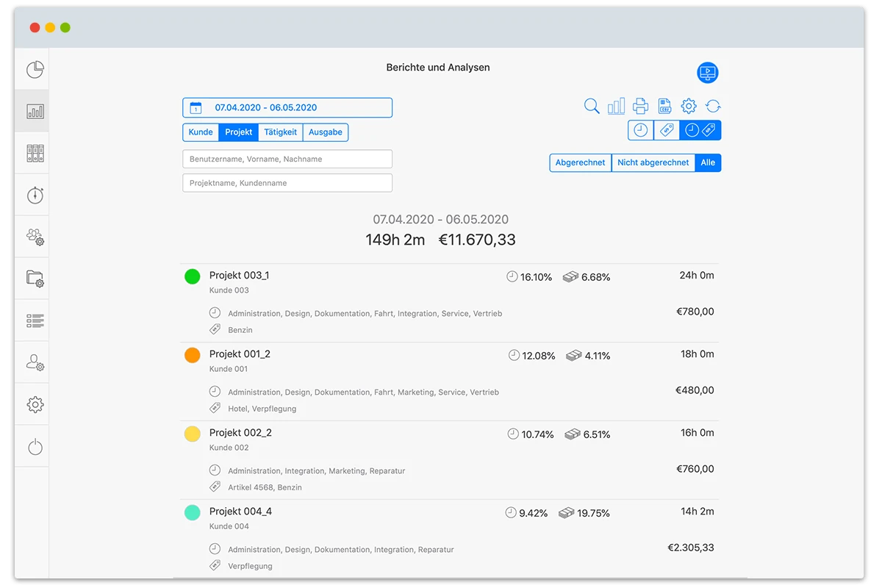Viewport: 882px width, 588px height.
Task: Open the stopwatch timer in the sidebar
Action: (35, 195)
